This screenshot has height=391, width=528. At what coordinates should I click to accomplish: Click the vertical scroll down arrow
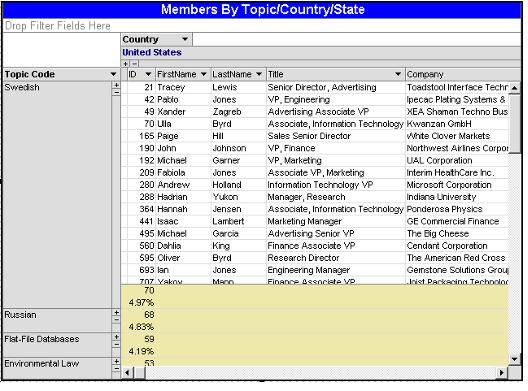click(x=514, y=359)
